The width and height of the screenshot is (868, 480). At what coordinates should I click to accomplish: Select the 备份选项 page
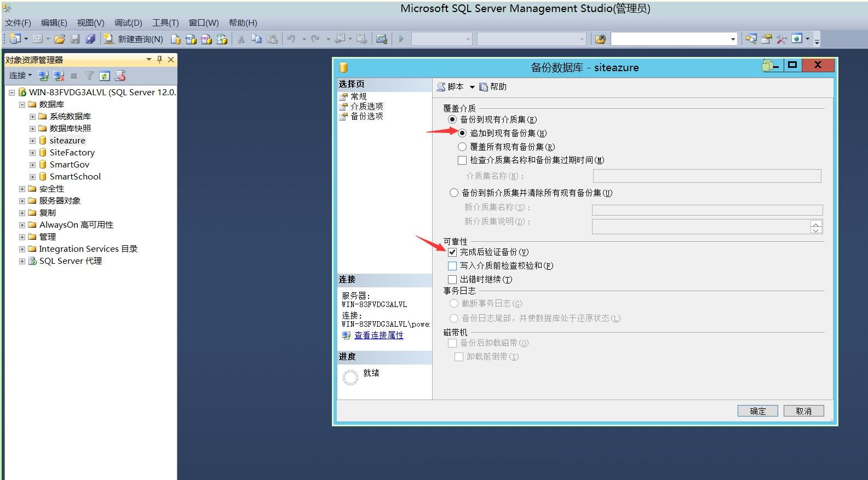coord(366,116)
